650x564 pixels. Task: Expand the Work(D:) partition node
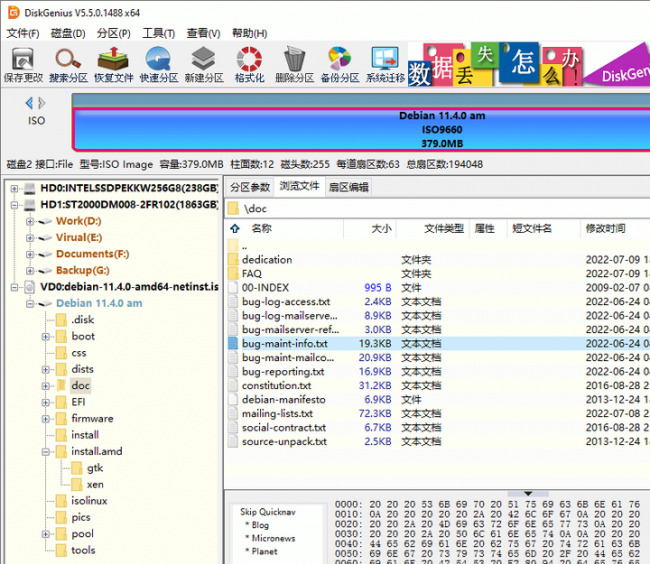click(x=29, y=221)
